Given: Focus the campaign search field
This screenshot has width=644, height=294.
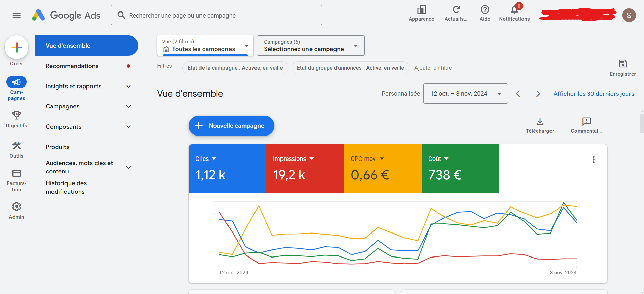Looking at the screenshot, I should pyautogui.click(x=216, y=15).
